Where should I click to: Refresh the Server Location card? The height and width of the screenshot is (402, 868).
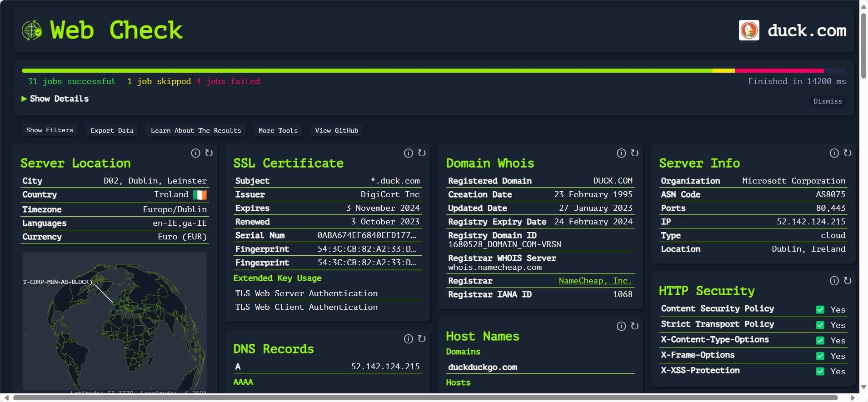coord(209,153)
